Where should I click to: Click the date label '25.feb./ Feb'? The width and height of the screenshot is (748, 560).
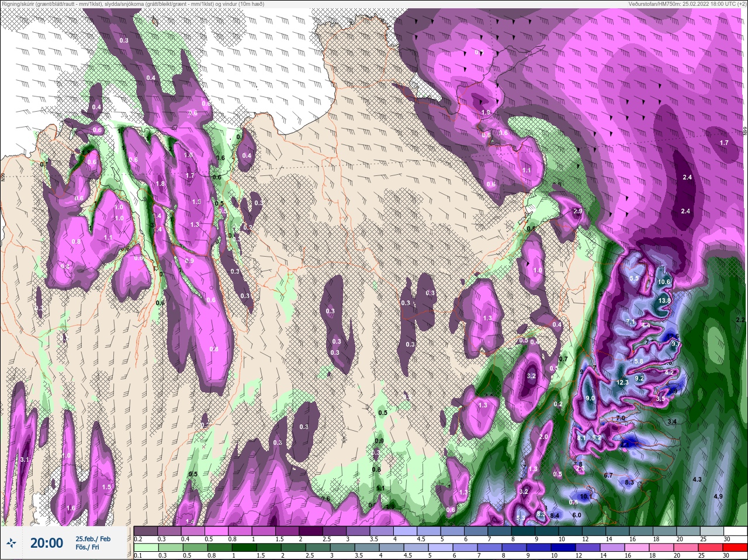coord(92,538)
